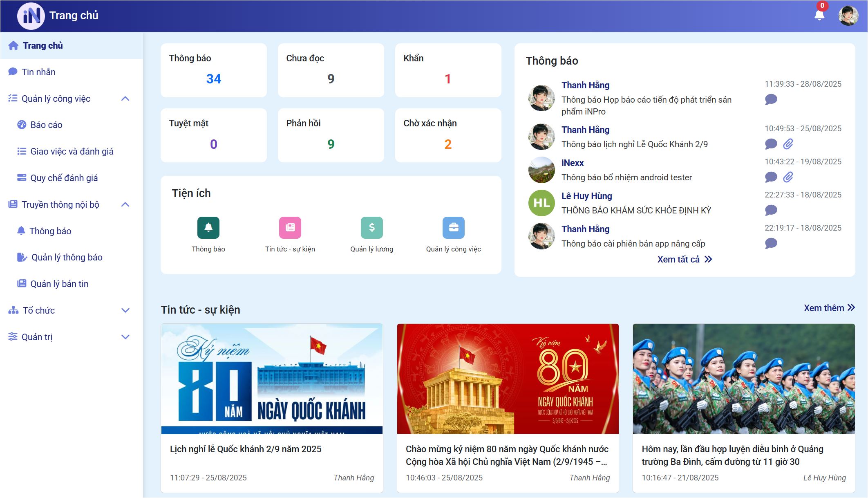Open the Thông báo utility icon
This screenshot has height=498, width=868.
(208, 228)
